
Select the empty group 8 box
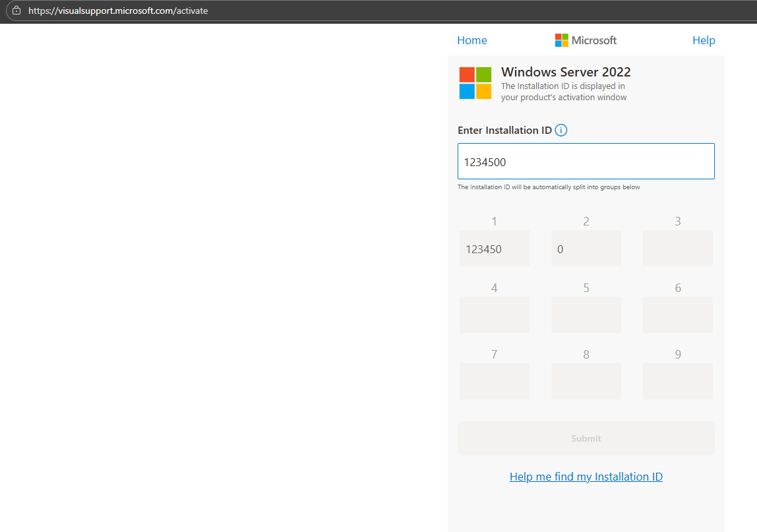(x=586, y=382)
